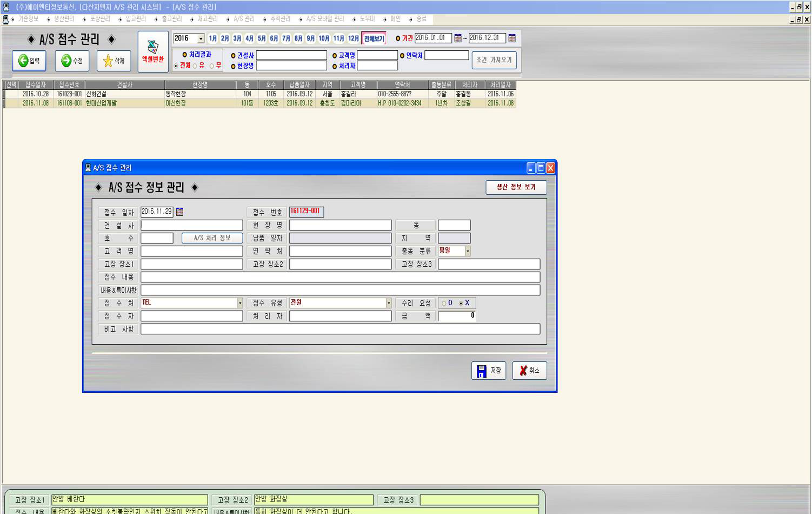Click the 접수 일자 date field 2016.11.29

(157, 212)
